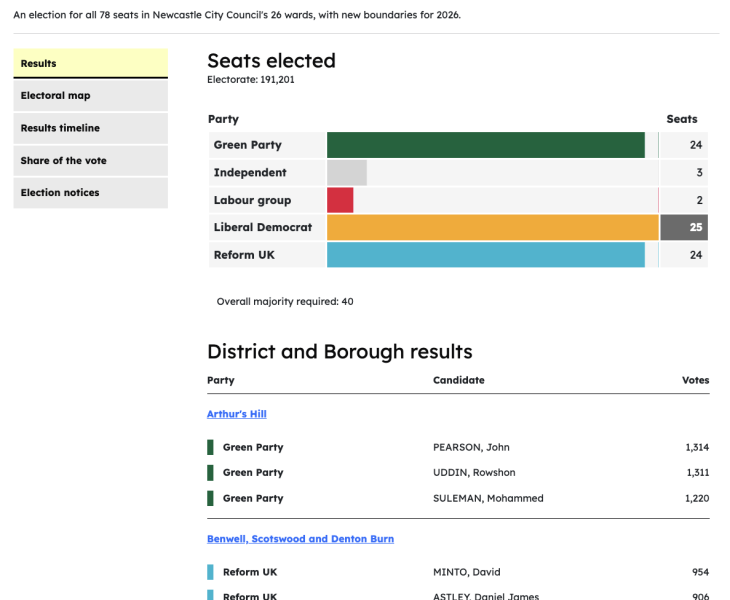Click the Reform UK label in seats chart
730x600 pixels.
click(244, 255)
